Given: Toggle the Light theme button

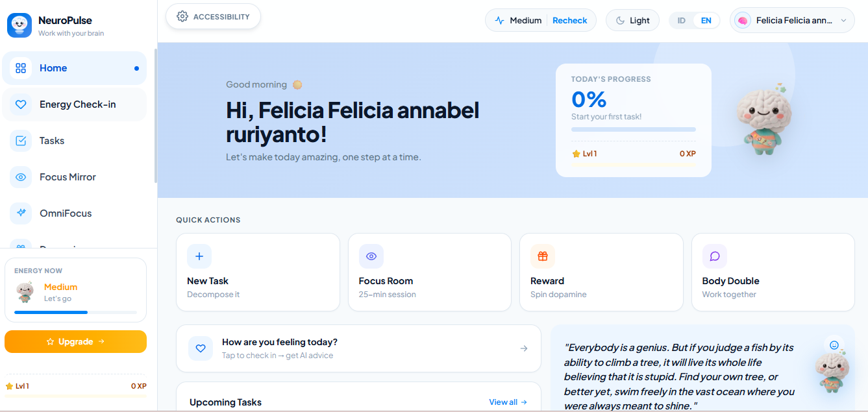Looking at the screenshot, I should (632, 20).
